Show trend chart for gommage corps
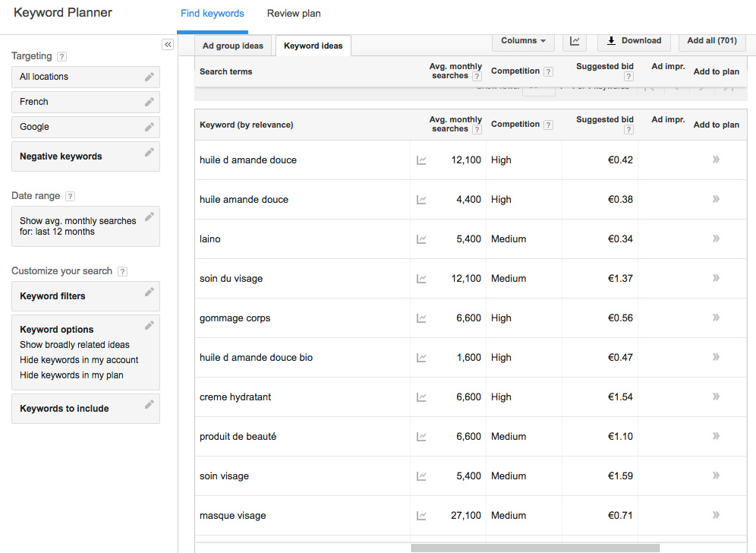 [421, 318]
